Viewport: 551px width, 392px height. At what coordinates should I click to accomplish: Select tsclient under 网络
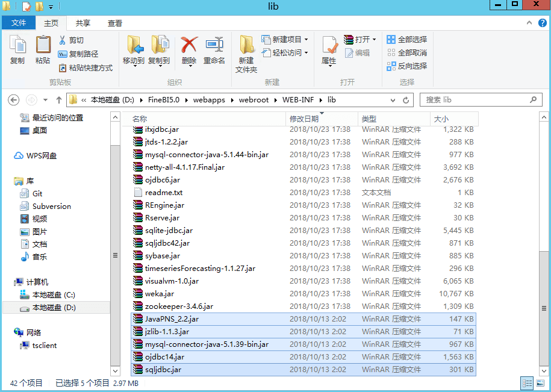pos(45,345)
